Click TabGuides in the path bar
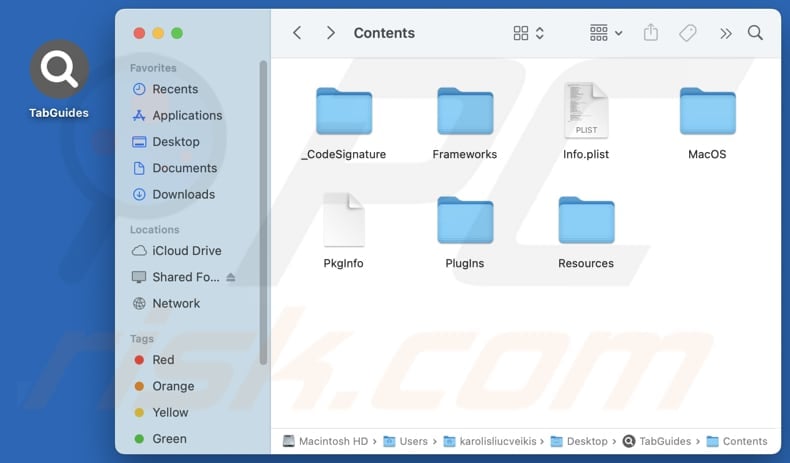The height and width of the screenshot is (463, 790). pos(657,441)
